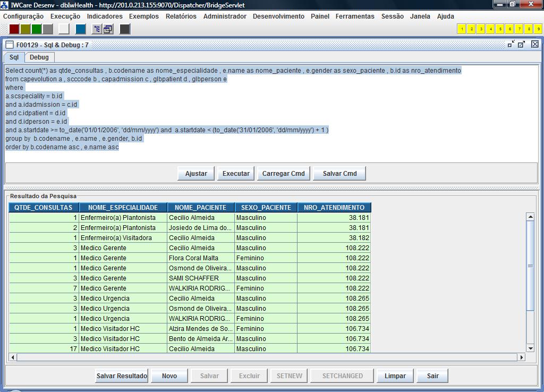
Task: Clear results with Limpar button
Action: [395, 376]
